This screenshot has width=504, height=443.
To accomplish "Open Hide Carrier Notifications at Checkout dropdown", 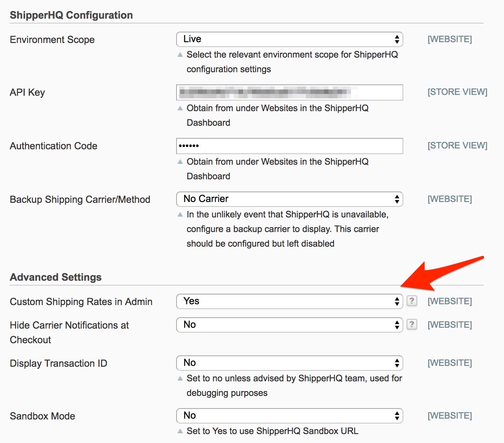I will point(289,325).
